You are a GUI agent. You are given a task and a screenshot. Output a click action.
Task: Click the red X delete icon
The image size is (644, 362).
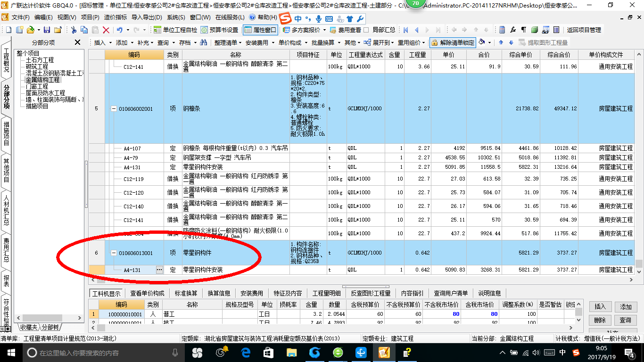pyautogui.click(x=106, y=30)
